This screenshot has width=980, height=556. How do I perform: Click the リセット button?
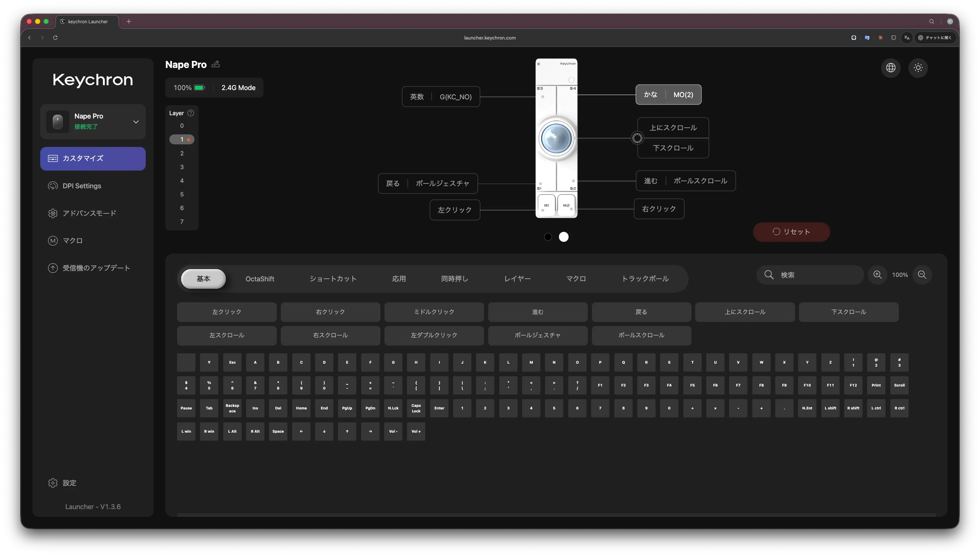click(x=791, y=232)
